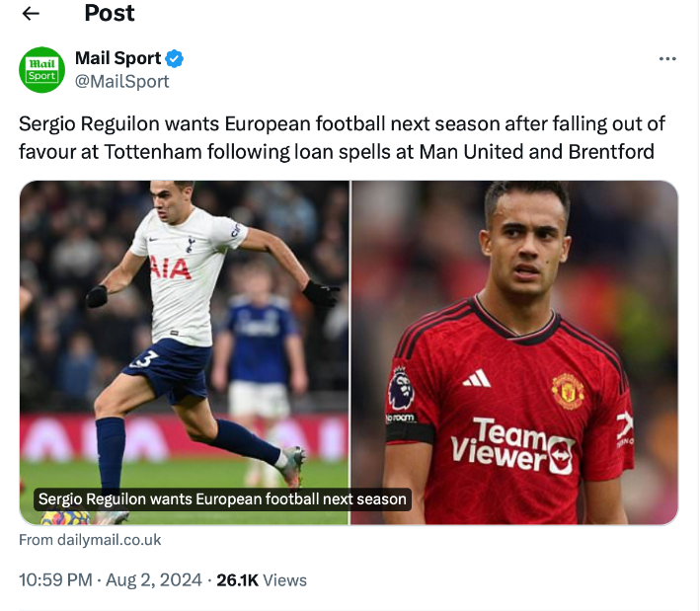This screenshot has width=700, height=611.
Task: Open the @MailSport handle link
Action: coord(121,81)
